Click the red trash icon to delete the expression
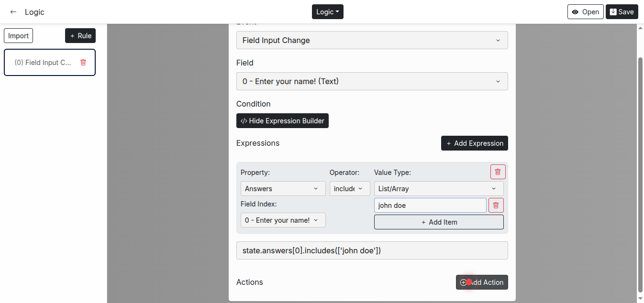The width and height of the screenshot is (644, 303). tap(498, 172)
